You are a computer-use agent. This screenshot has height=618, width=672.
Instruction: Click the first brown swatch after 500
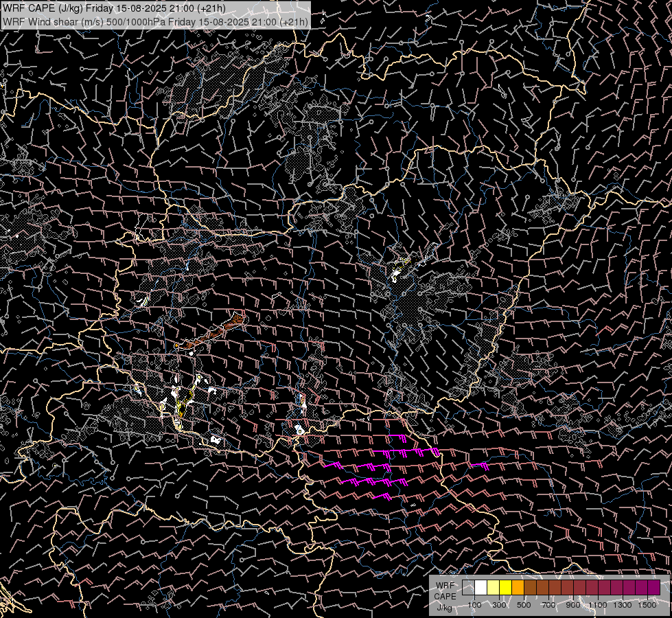pyautogui.click(x=530, y=587)
